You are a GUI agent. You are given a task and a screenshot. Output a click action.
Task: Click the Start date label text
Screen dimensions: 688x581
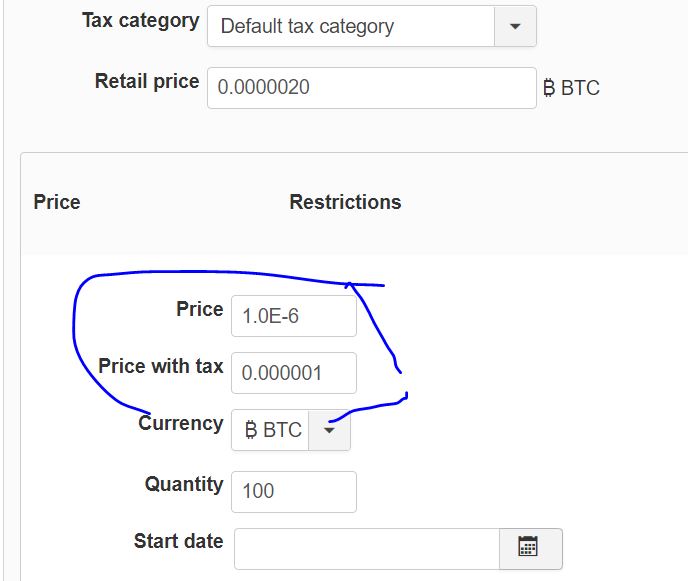178,541
